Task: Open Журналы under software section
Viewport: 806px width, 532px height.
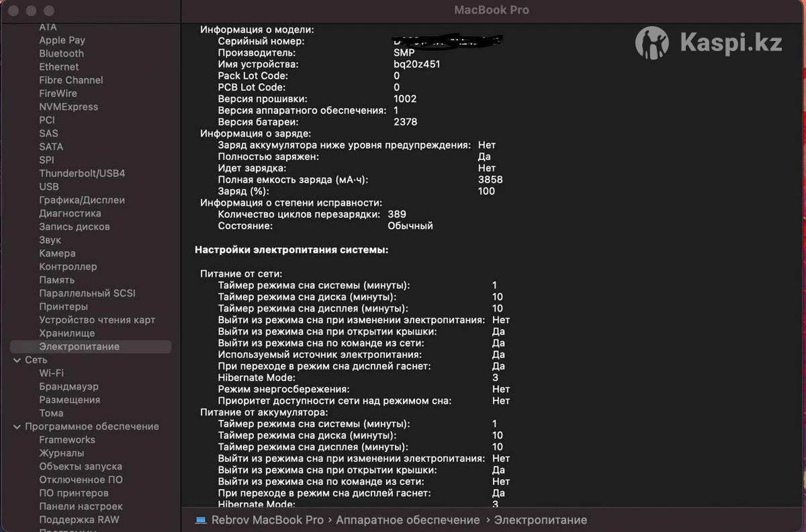Action: (x=61, y=453)
